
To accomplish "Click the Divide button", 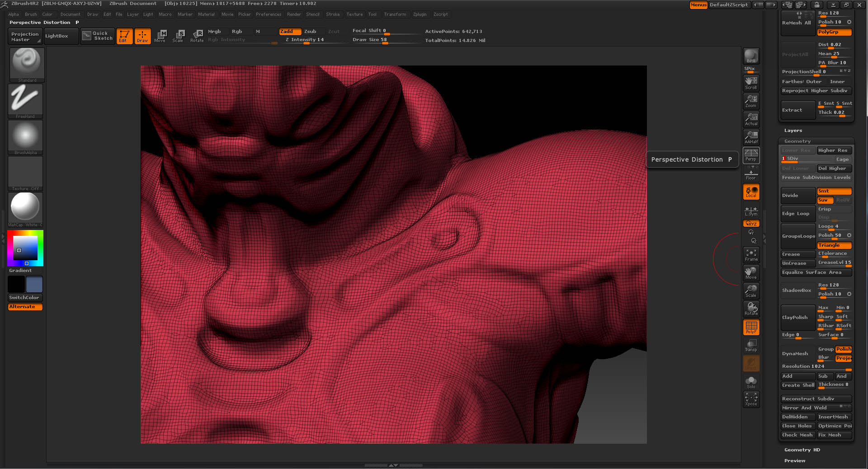I will [798, 196].
